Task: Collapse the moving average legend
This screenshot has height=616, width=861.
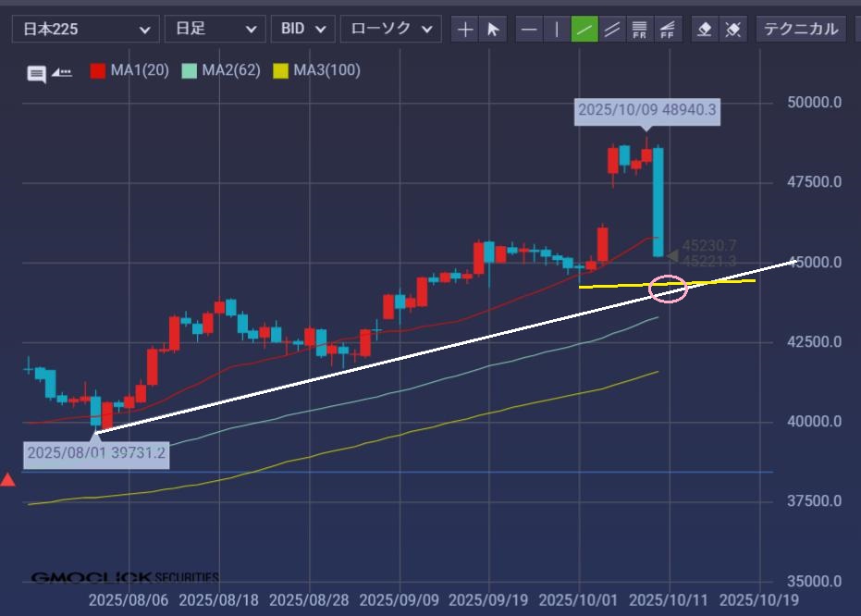Action: pos(62,71)
